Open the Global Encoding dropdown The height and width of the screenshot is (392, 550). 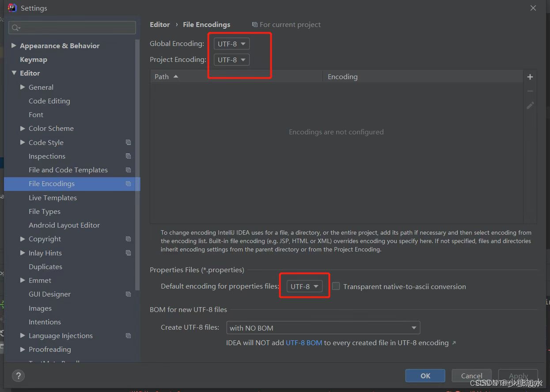[x=231, y=43]
